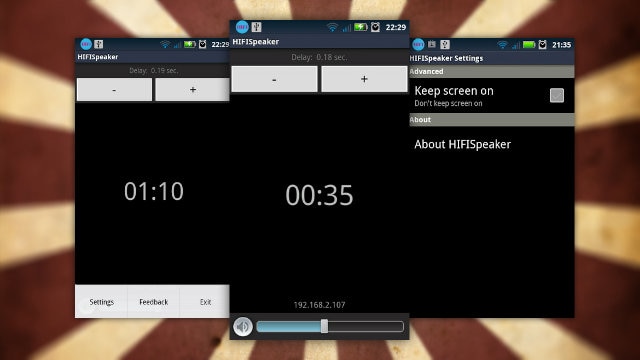Click the About section header
This screenshot has width=640, height=360.
pos(492,120)
